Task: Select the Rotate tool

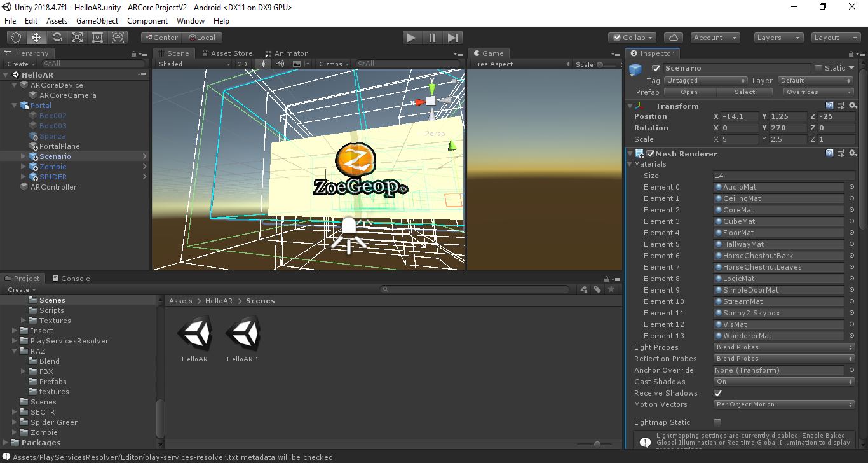Action: tap(57, 38)
